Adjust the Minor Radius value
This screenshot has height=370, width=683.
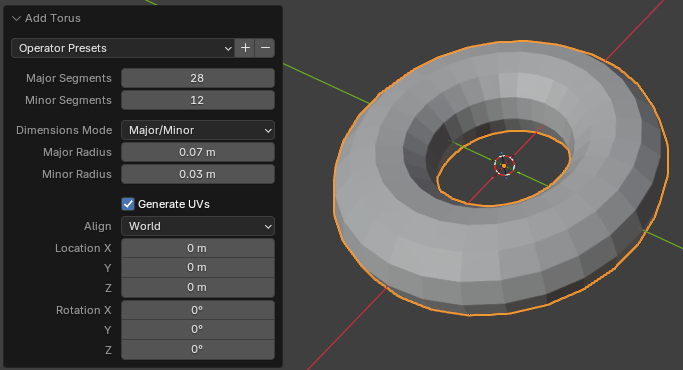tap(198, 174)
